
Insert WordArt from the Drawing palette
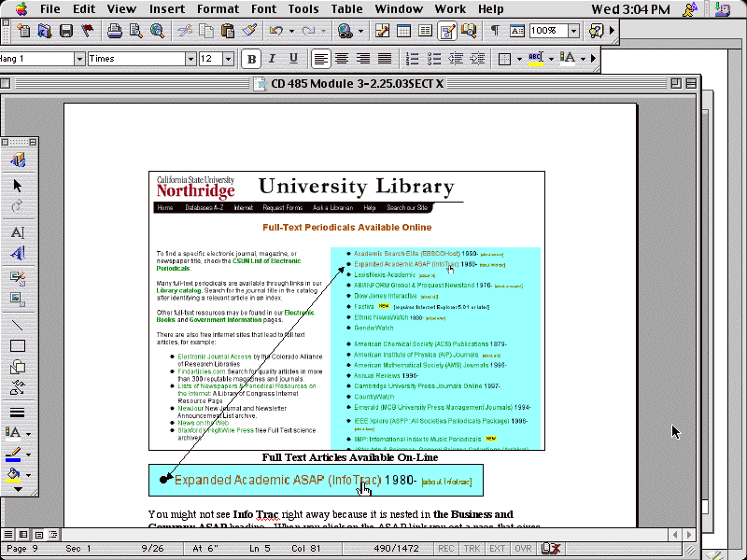click(18, 253)
